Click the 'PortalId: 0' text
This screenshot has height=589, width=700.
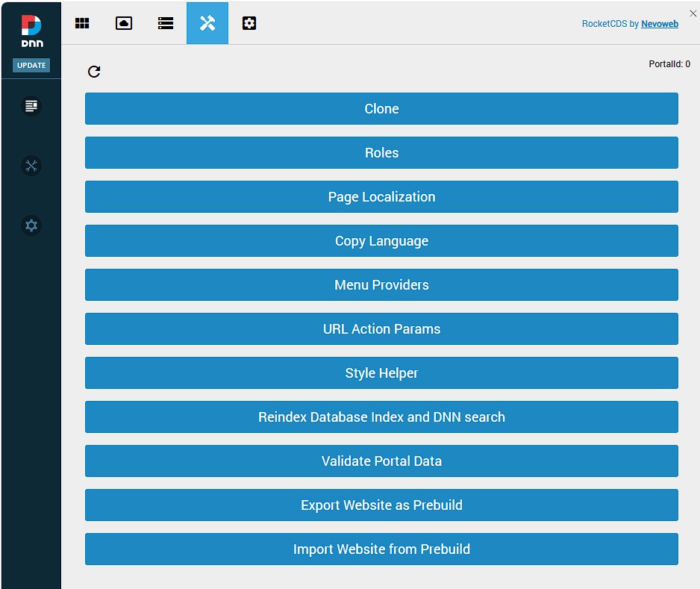tap(669, 64)
